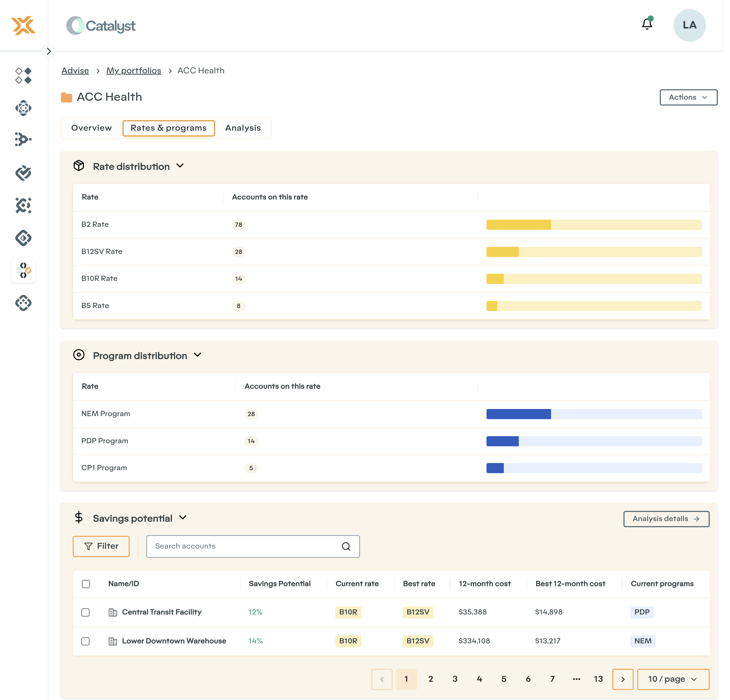Open the Filter button
The image size is (730, 700).
click(x=101, y=546)
